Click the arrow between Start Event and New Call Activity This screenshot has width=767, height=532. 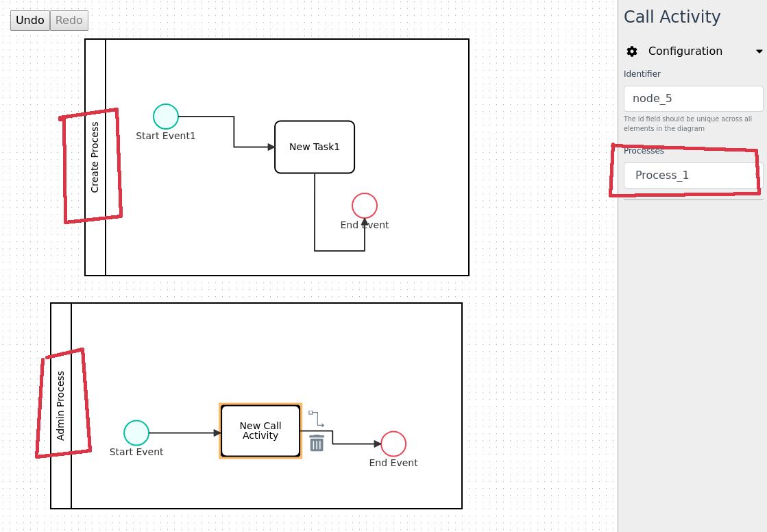[185, 433]
